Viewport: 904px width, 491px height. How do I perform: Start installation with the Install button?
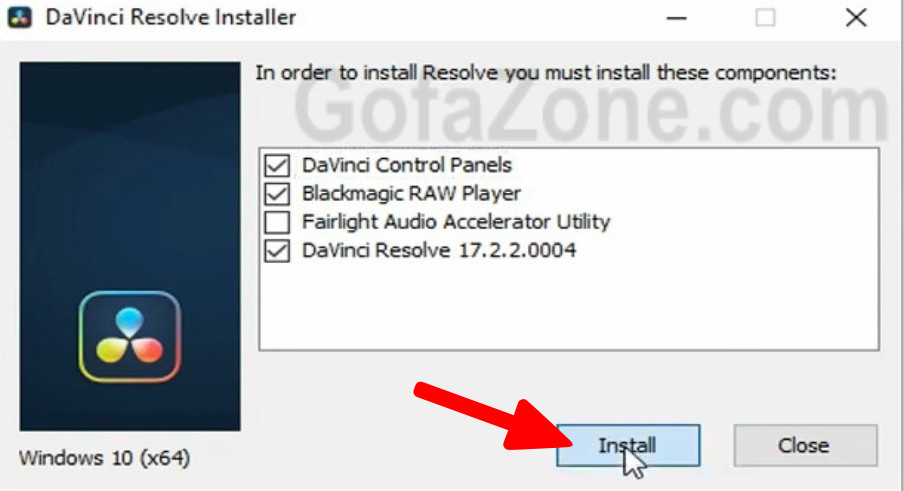[628, 445]
